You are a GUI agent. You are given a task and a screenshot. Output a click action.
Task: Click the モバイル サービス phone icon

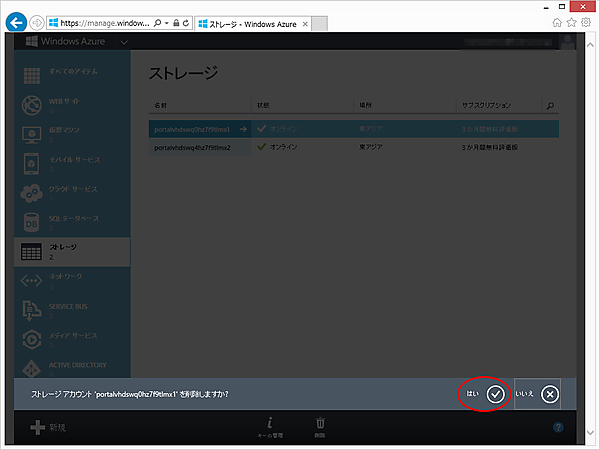click(x=31, y=164)
